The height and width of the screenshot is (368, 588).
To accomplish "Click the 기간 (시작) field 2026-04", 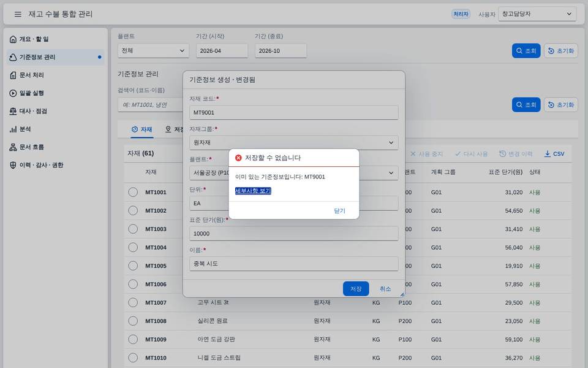I will coord(222,51).
